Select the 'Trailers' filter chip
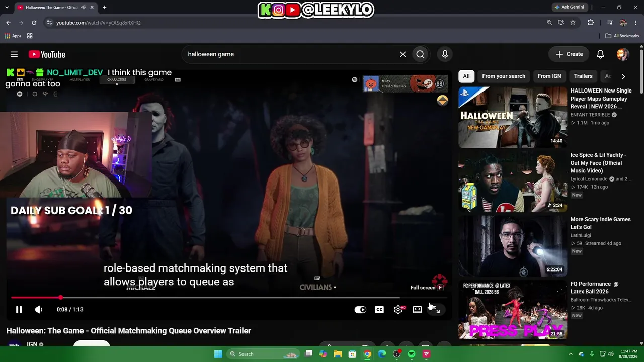The image size is (644, 362). point(583,76)
